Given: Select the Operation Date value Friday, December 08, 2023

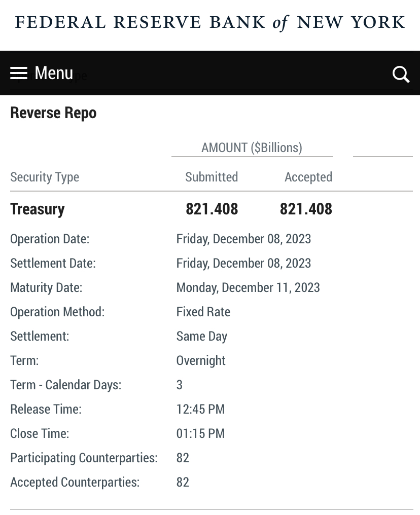Looking at the screenshot, I should 243,239.
